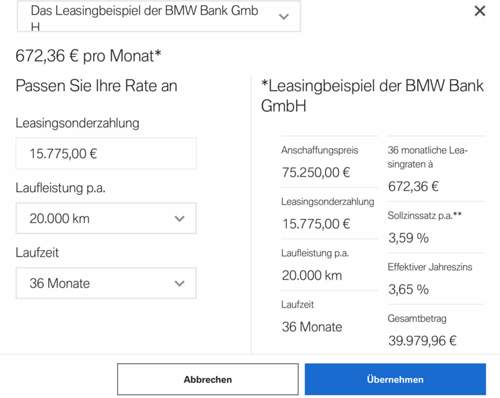The image size is (500, 398).
Task: Click the Sollzinssatz p.a. value 3,59 %
Action: (x=408, y=238)
